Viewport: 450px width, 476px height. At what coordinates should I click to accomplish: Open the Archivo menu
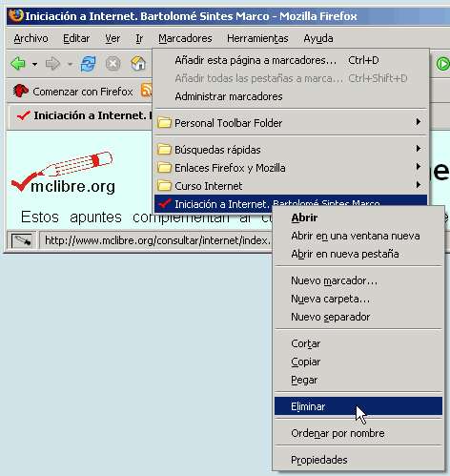(x=31, y=38)
